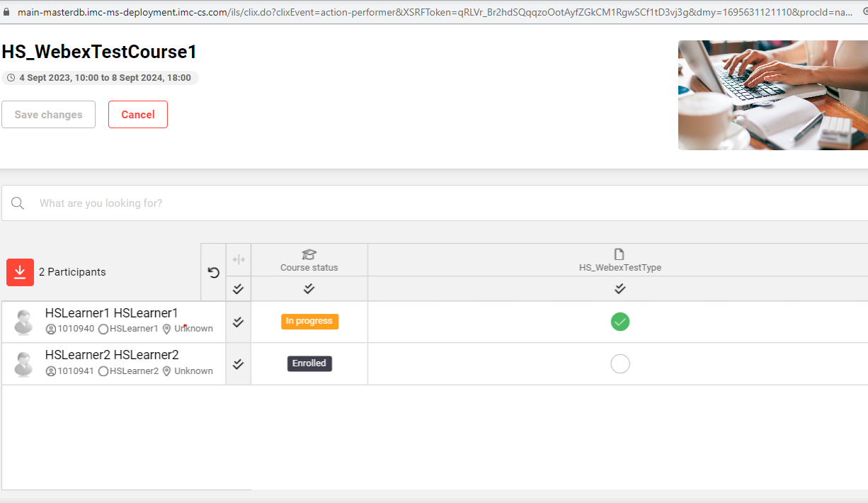The image size is (868, 503).
Task: Open the Enrolled status badge
Action: tap(309, 363)
